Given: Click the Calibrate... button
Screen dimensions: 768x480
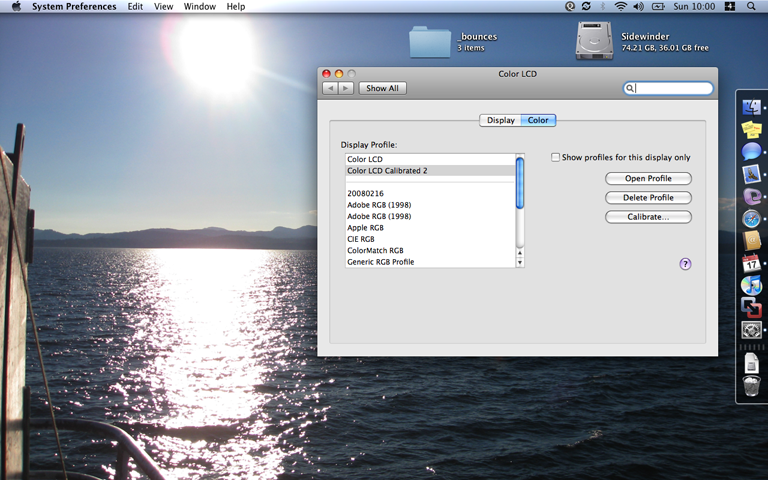Looking at the screenshot, I should coord(648,217).
